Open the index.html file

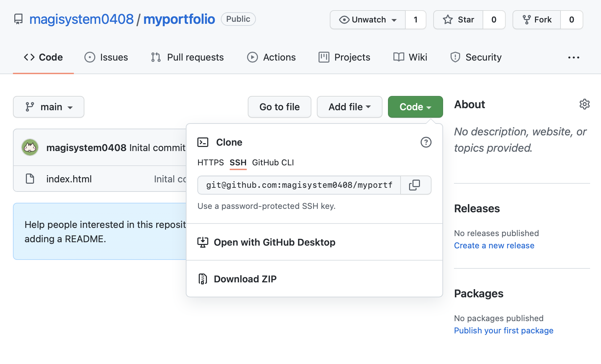click(69, 179)
